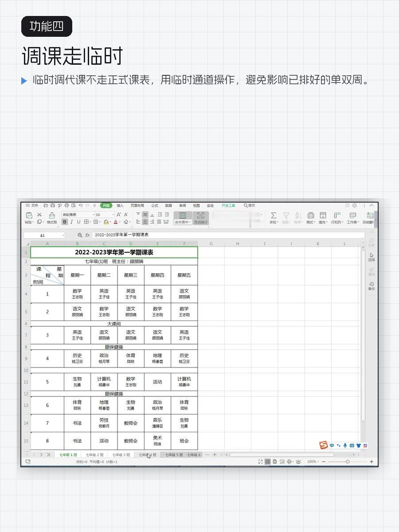399x532 pixels.
Task: Click the zoom in plus button
Action: point(372,462)
